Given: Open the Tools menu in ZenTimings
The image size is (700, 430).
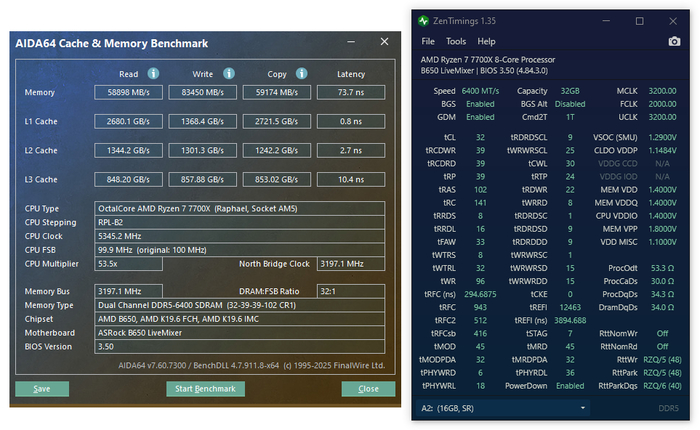Looking at the screenshot, I should click(x=456, y=42).
